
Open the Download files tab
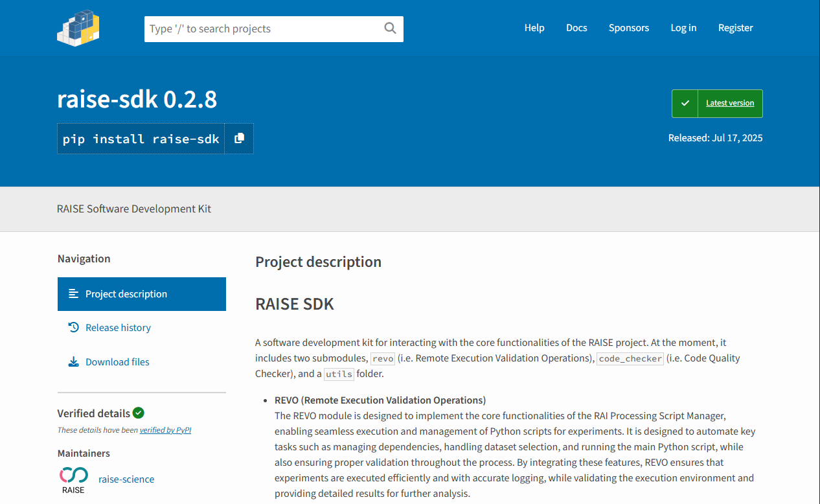pyautogui.click(x=142, y=362)
